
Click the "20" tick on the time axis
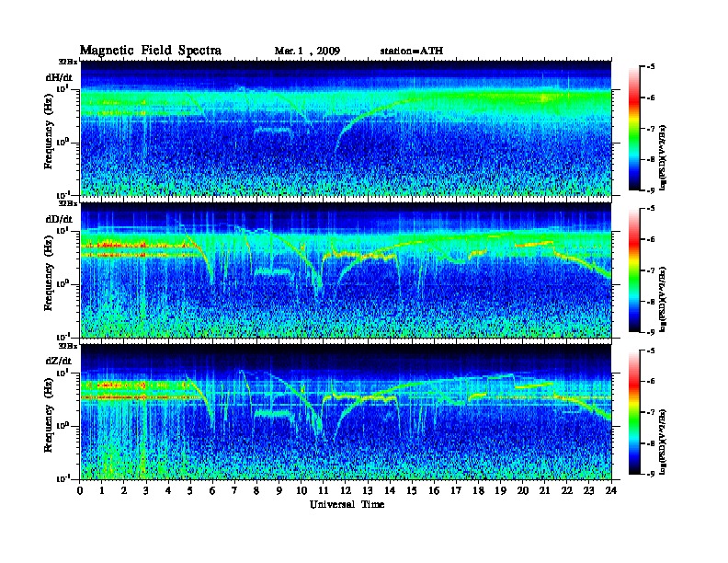(x=522, y=490)
